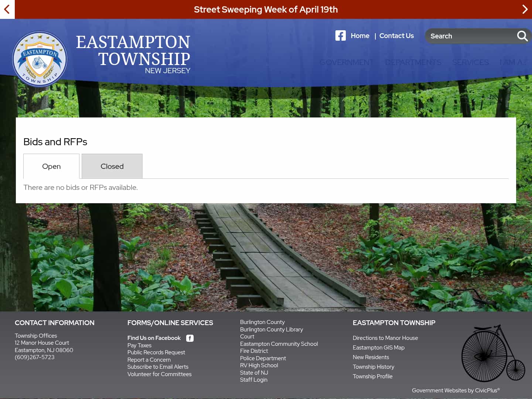Click the search magnifying glass icon

tap(522, 36)
